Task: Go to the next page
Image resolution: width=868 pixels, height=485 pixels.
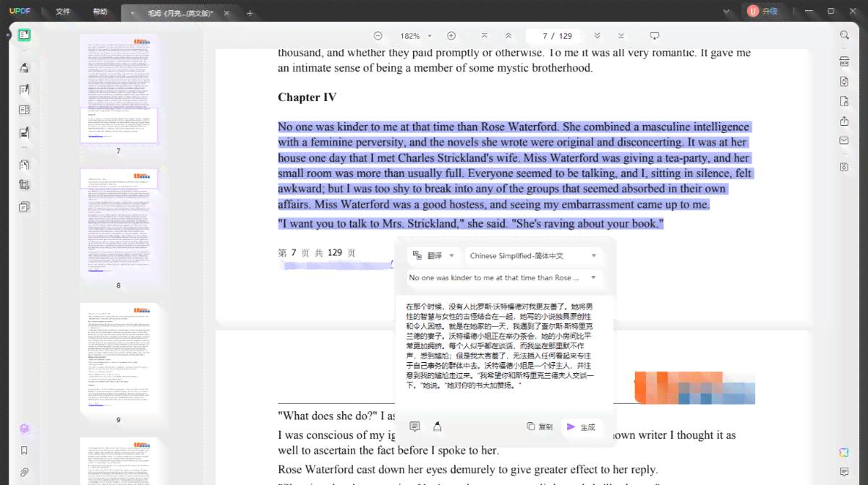Action: click(x=597, y=35)
